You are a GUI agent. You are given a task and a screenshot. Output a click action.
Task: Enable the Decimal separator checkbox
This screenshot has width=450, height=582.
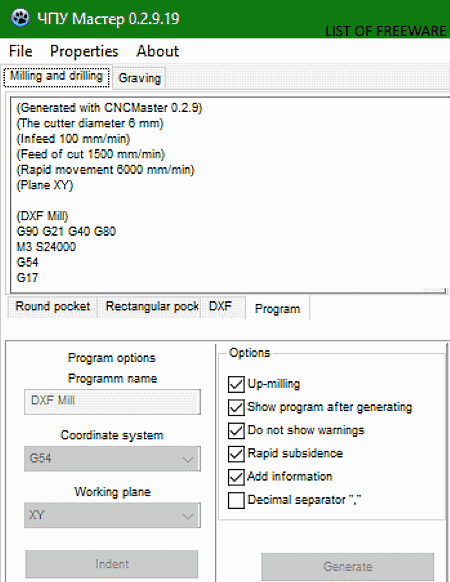point(236,500)
